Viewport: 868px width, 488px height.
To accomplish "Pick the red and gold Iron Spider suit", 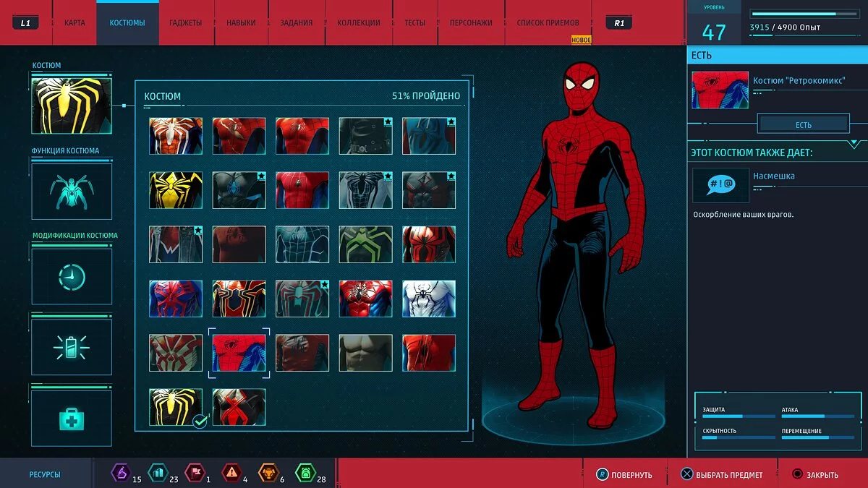I will (239, 299).
